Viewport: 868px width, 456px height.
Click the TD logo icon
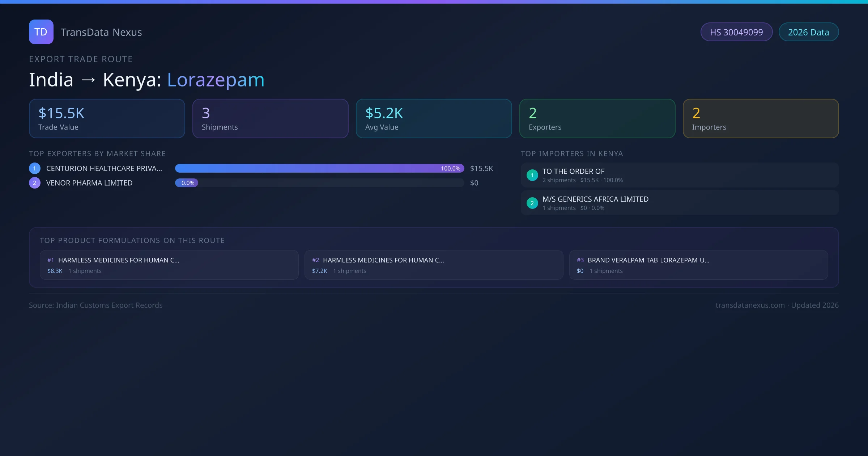tap(41, 32)
